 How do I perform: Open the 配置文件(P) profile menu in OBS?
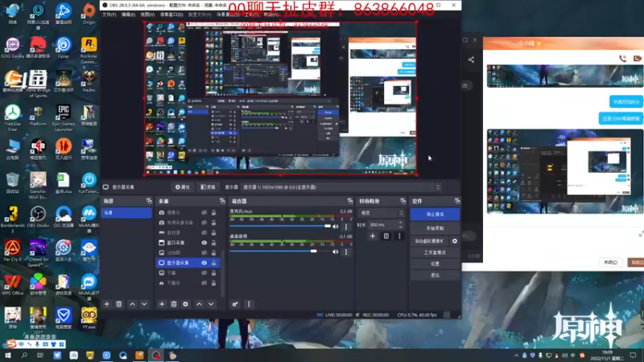[200, 14]
